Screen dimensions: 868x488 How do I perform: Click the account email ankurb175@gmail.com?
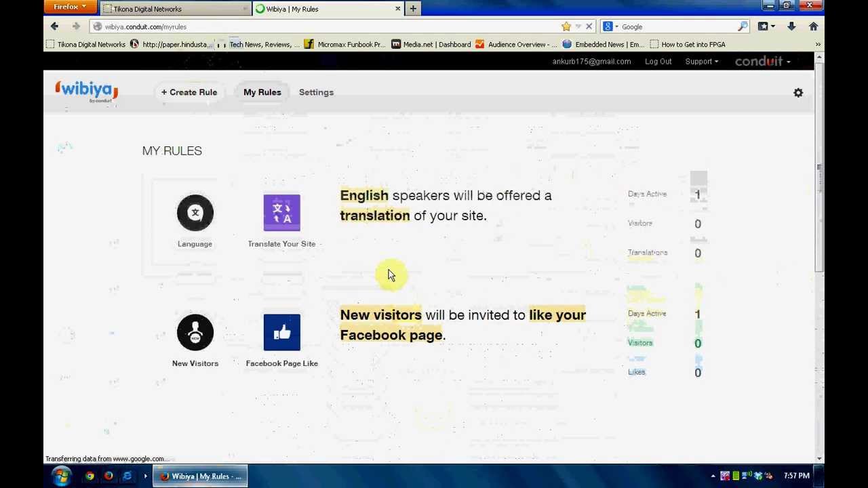point(591,62)
